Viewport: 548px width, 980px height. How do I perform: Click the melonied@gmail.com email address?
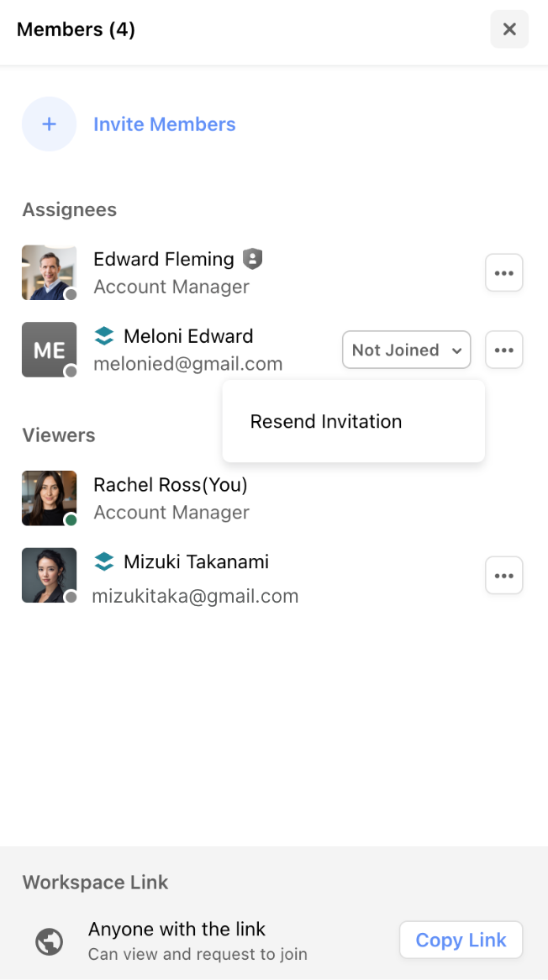187,364
